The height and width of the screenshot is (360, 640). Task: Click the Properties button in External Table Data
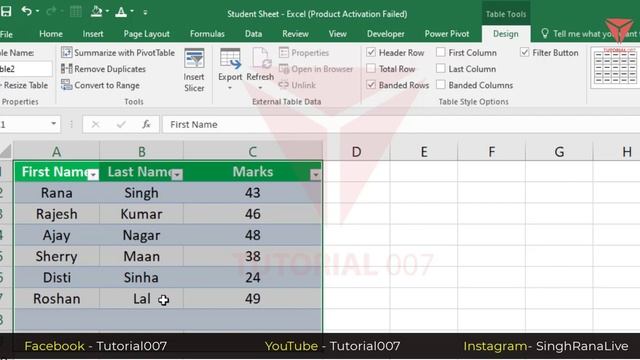(x=304, y=53)
